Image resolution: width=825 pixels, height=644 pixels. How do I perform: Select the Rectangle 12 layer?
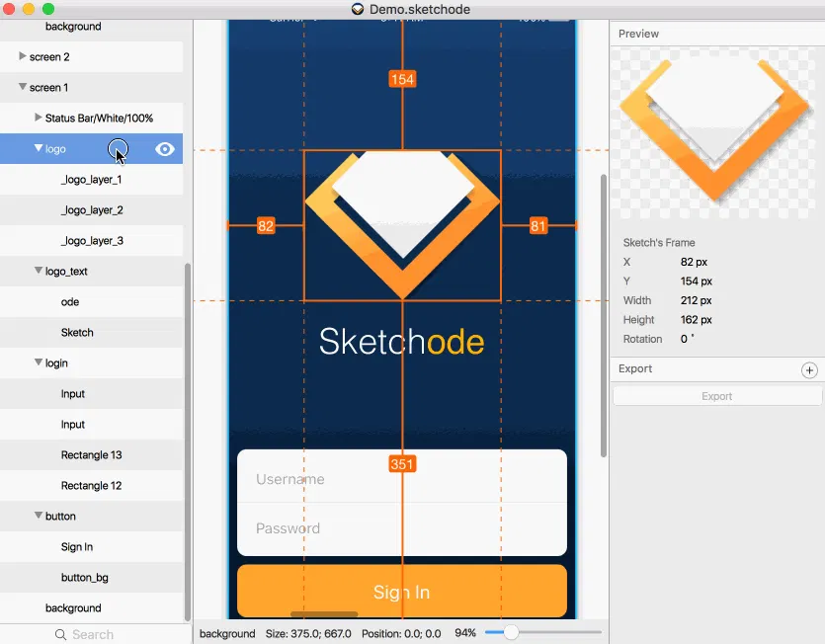[92, 486]
